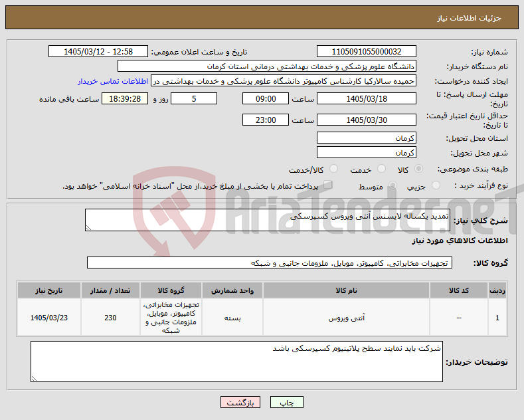The image size is (524, 420).
Task: Click the تاریخ نیاز column header
Action: [x=48, y=290]
